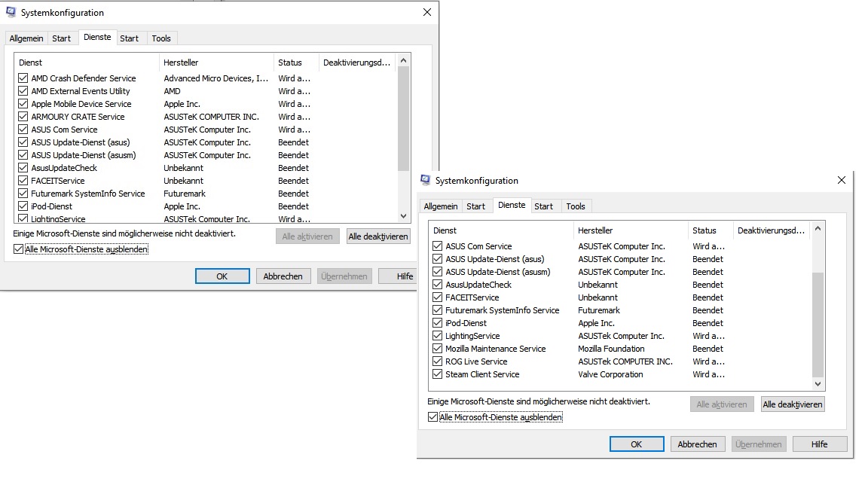The height and width of the screenshot is (488, 868).
Task: Click 'Alle deaktivieren' in the left window
Action: pyautogui.click(x=378, y=236)
